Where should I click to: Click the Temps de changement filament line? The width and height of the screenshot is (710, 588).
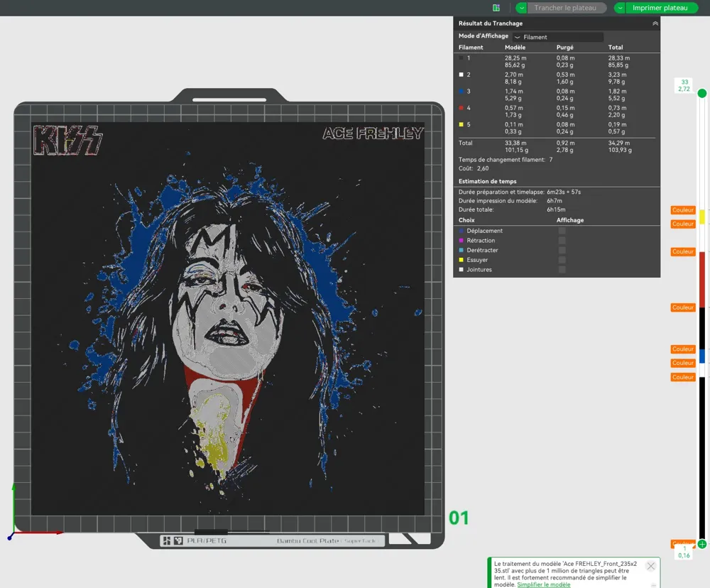(506, 160)
